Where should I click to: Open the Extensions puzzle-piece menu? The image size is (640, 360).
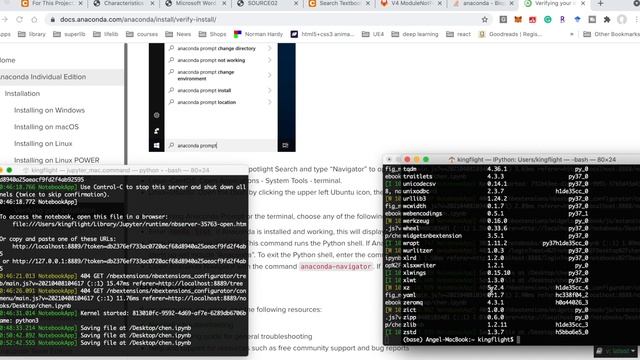click(x=607, y=19)
